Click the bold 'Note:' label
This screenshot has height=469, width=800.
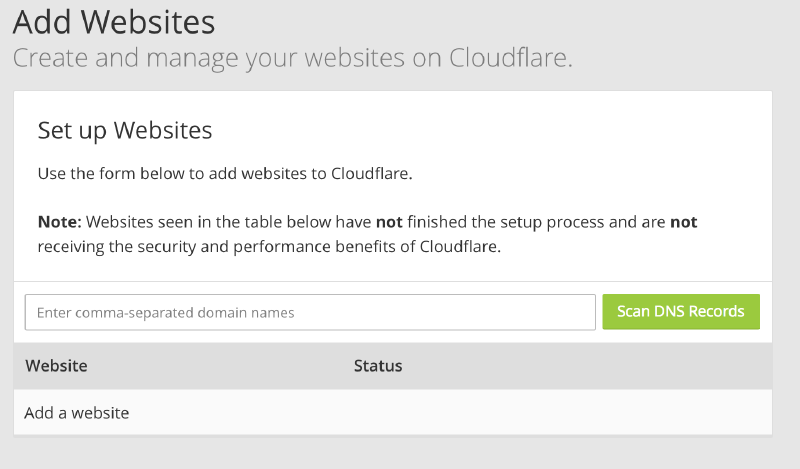tap(59, 221)
